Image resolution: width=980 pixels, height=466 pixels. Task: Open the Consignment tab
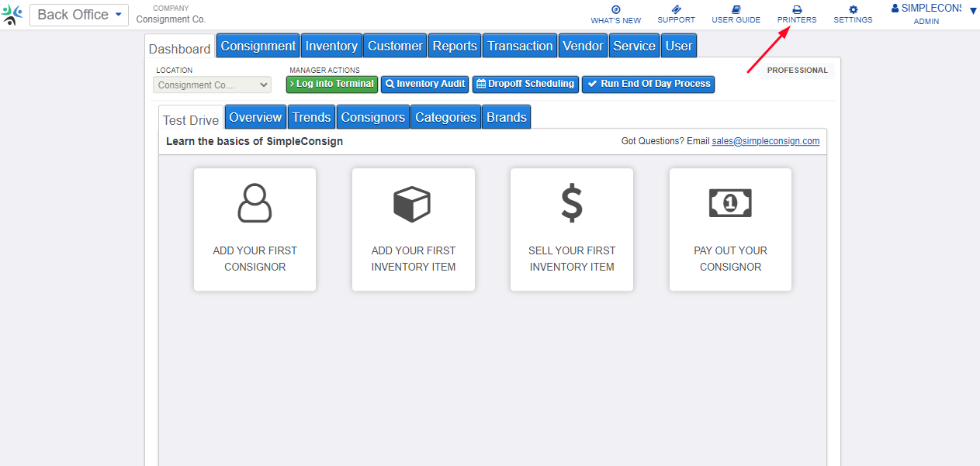(258, 46)
